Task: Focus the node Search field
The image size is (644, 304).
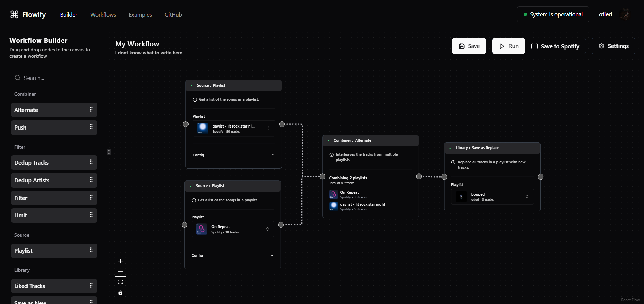Action: [57, 78]
